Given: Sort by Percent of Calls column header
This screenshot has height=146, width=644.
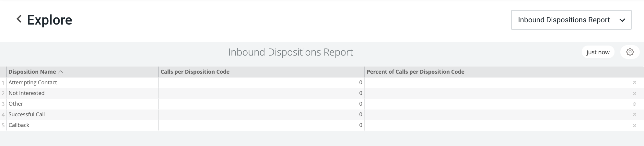Looking at the screenshot, I should coord(415,72).
